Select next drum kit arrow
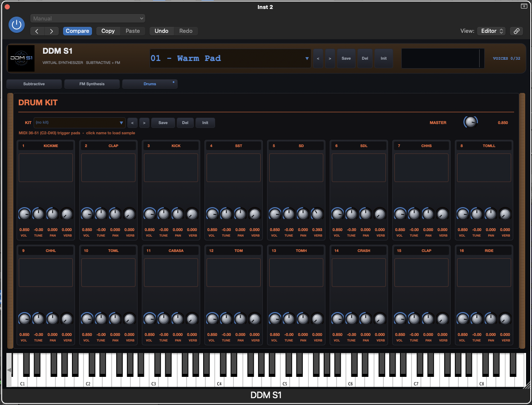The width and height of the screenshot is (532, 405). pyautogui.click(x=144, y=123)
